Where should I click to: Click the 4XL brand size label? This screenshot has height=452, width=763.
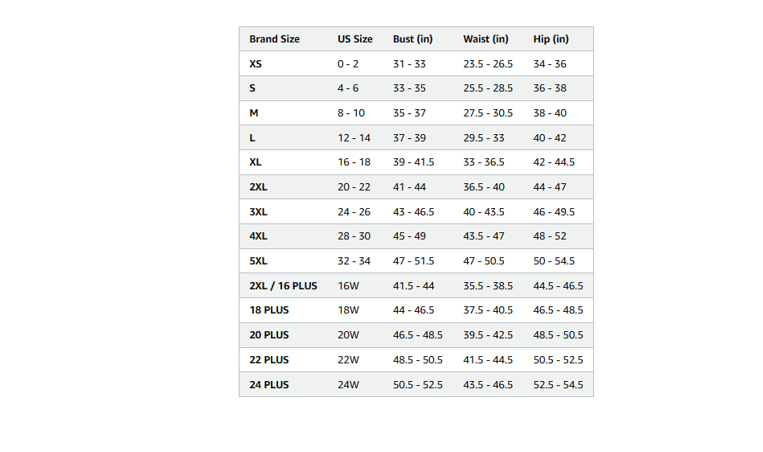tap(258, 236)
